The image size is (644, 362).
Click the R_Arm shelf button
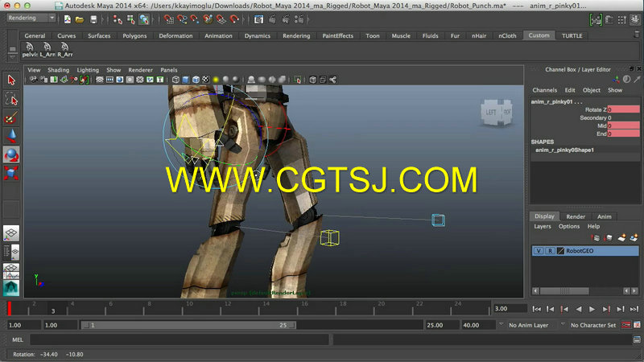pyautogui.click(x=65, y=50)
